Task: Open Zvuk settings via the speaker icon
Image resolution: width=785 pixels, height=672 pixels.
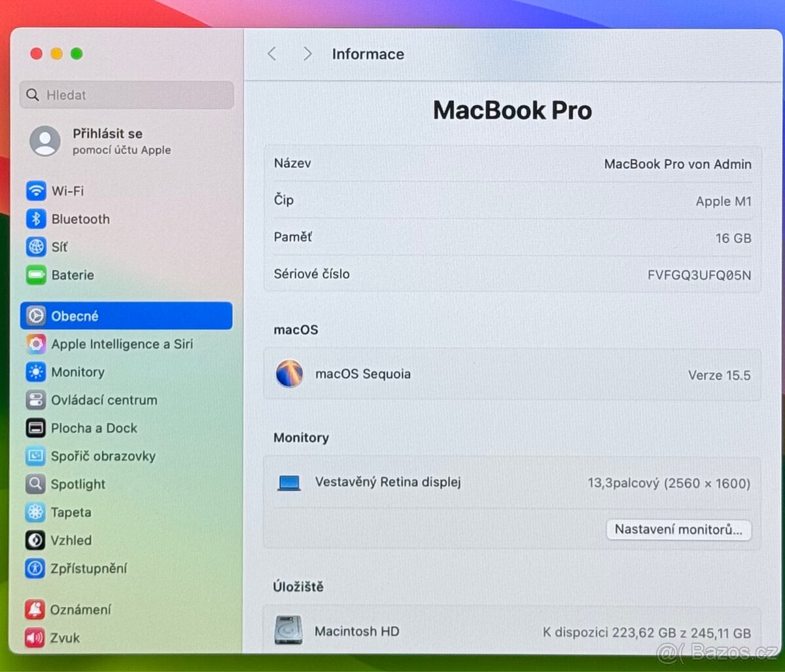Action: pos(35,638)
